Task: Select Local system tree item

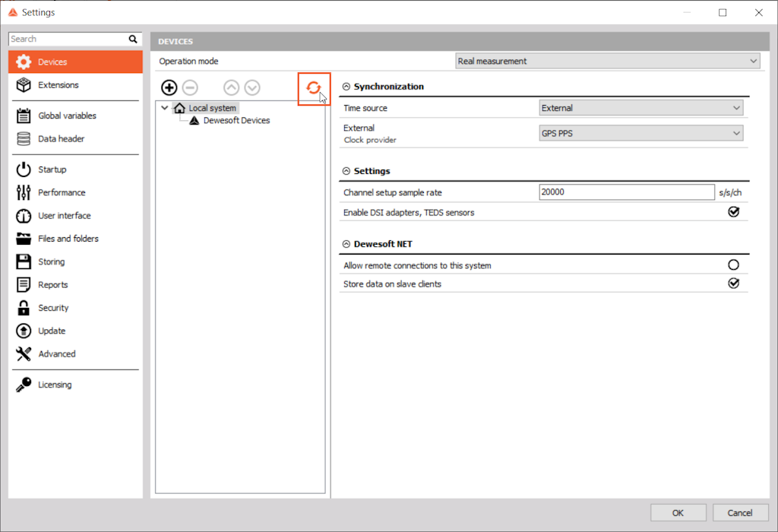Action: tap(213, 108)
